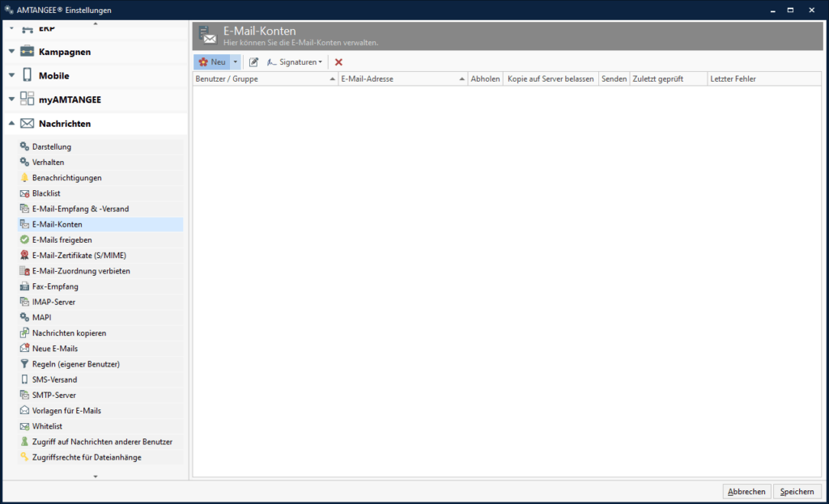This screenshot has width=829, height=504.
Task: Expand the Kampagnen section arrow
Action: click(11, 51)
